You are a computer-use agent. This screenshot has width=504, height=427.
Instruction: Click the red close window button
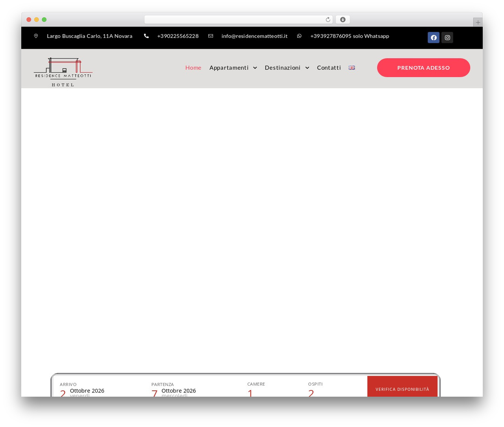click(x=29, y=20)
